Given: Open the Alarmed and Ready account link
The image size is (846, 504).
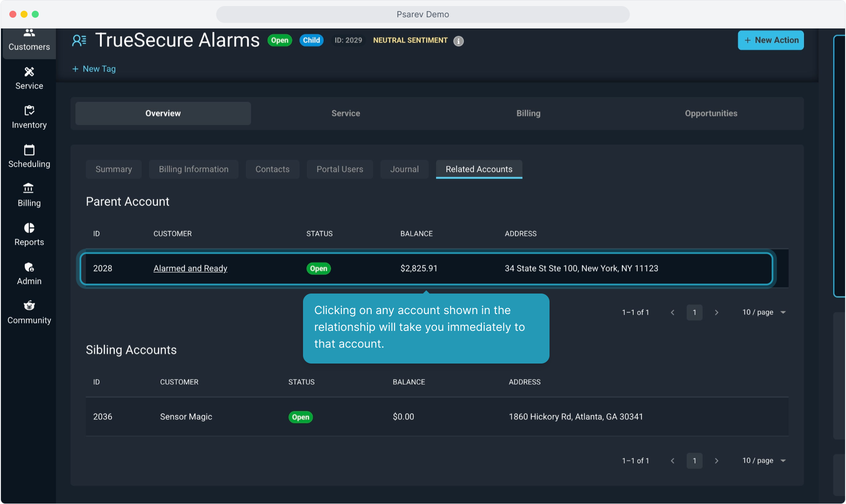Looking at the screenshot, I should [190, 268].
